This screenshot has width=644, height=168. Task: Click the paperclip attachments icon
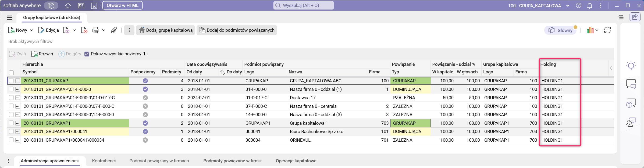click(114, 30)
